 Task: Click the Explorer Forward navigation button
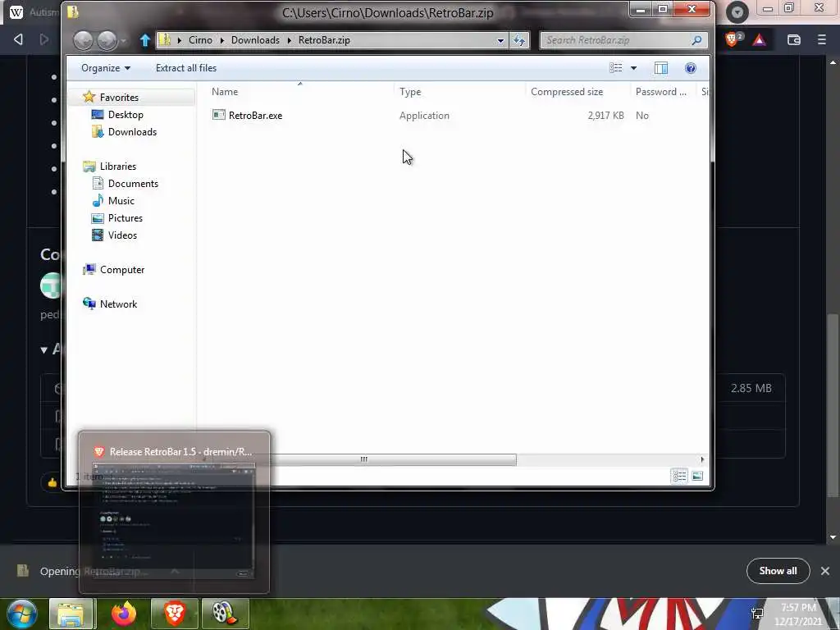[x=107, y=40]
